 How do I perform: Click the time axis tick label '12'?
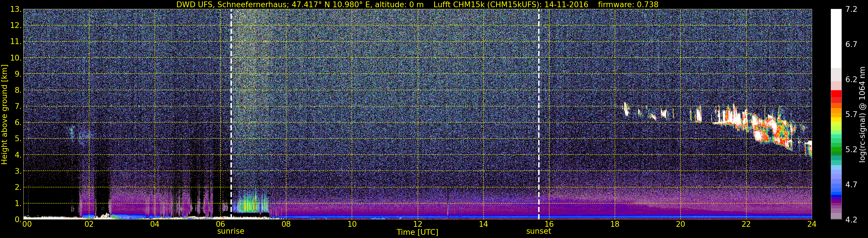coord(417,224)
